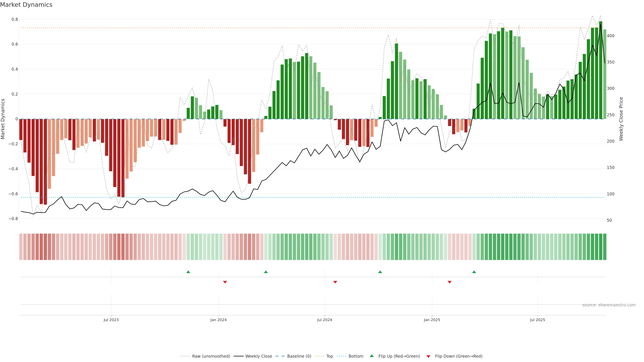644x362 pixels.
Task: Hide the Bottom threshold line via legend
Action: click(356, 356)
